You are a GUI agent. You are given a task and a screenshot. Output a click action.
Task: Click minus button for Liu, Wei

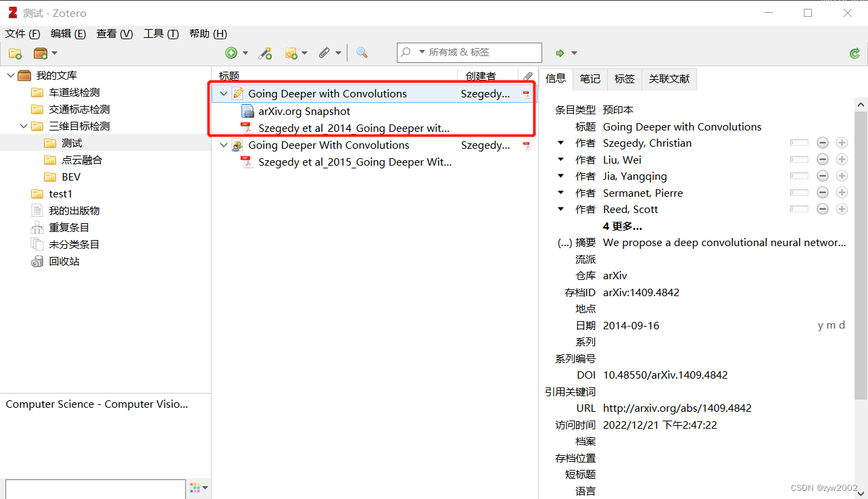coord(823,160)
